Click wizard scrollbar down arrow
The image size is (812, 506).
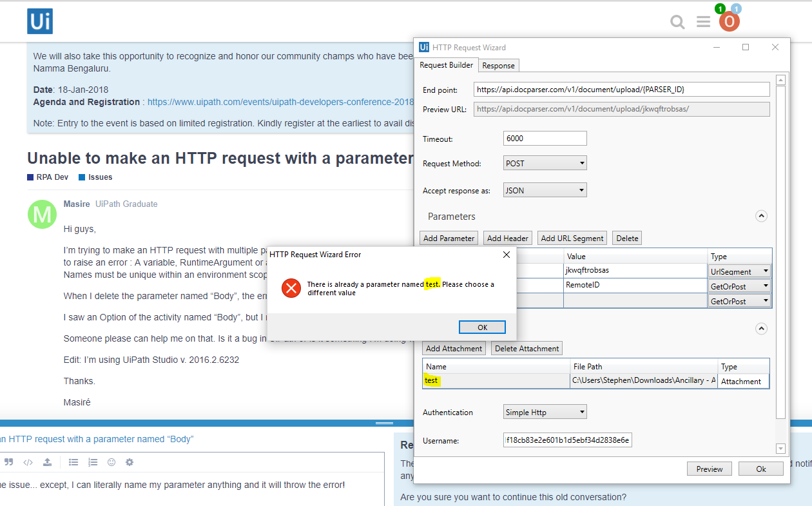point(781,448)
